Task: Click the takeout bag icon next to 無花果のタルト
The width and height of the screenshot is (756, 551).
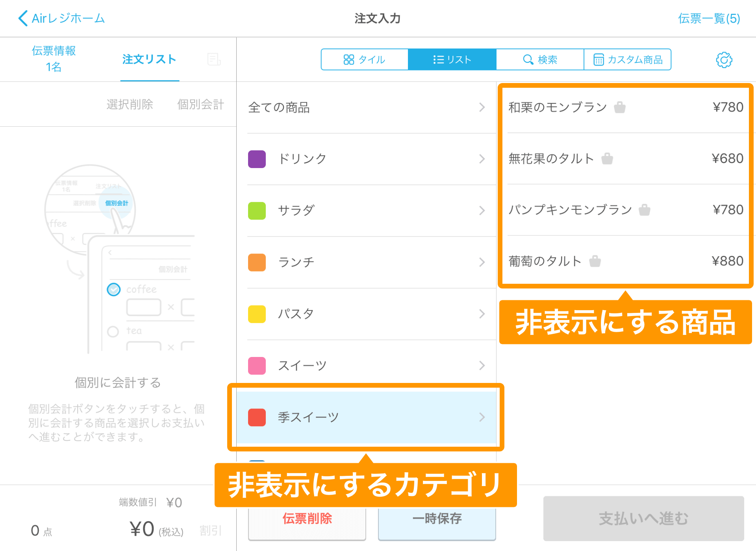Action: (607, 159)
